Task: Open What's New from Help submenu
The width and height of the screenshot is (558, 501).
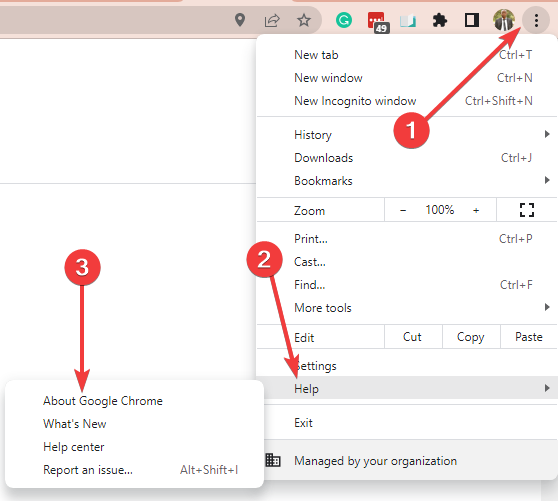Action: (135, 424)
